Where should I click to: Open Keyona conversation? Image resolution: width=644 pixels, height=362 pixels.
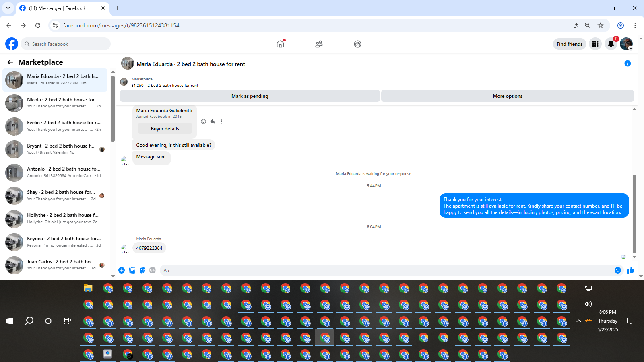[x=55, y=242]
